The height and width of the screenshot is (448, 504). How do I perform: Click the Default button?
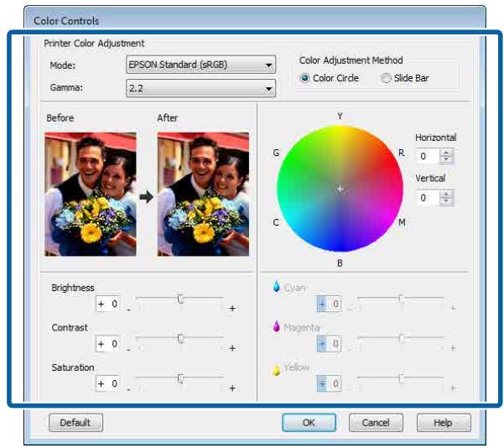click(75, 423)
